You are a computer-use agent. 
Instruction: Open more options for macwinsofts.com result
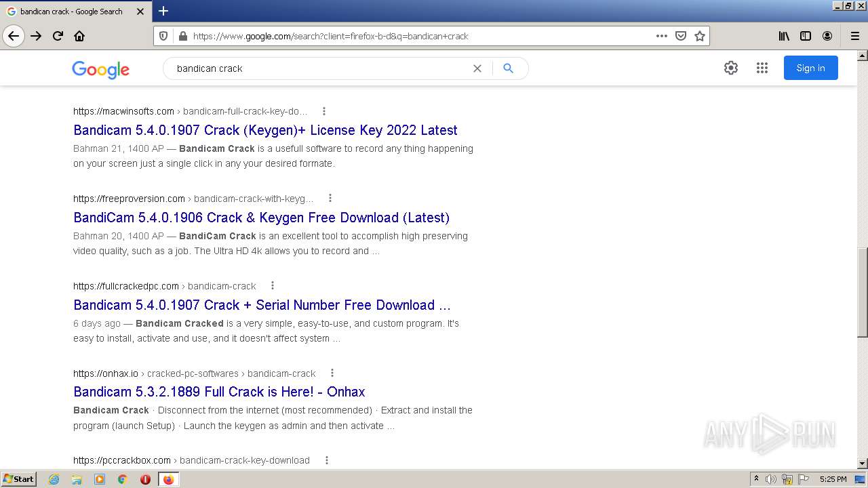click(x=323, y=111)
